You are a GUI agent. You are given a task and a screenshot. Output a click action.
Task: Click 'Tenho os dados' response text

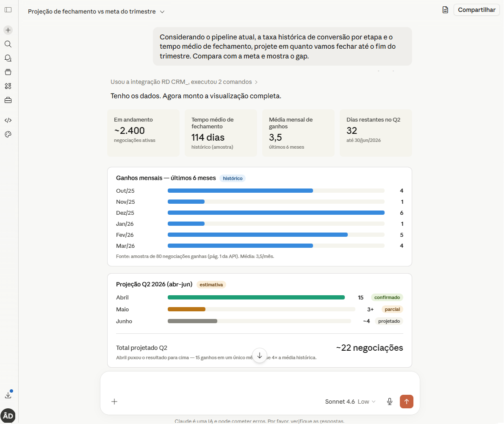pos(196,96)
